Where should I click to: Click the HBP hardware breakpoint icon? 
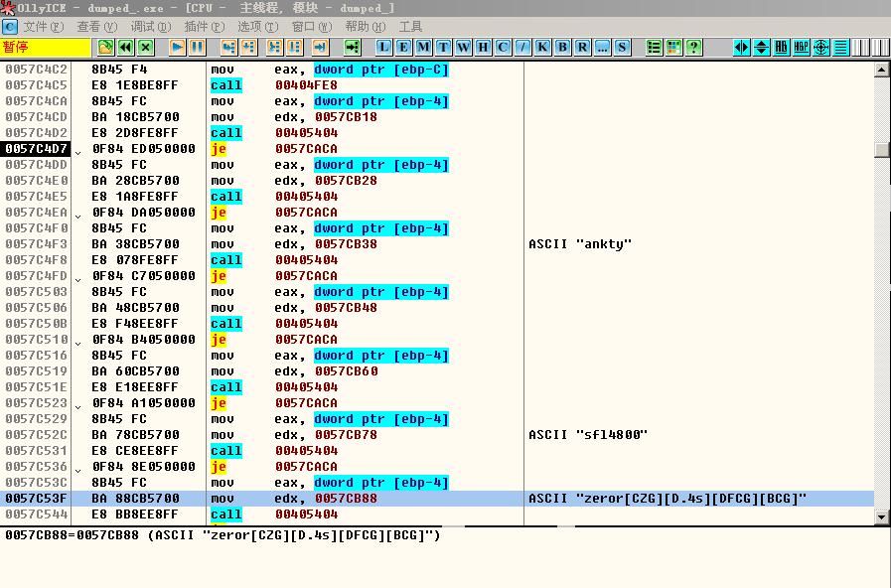[802, 47]
